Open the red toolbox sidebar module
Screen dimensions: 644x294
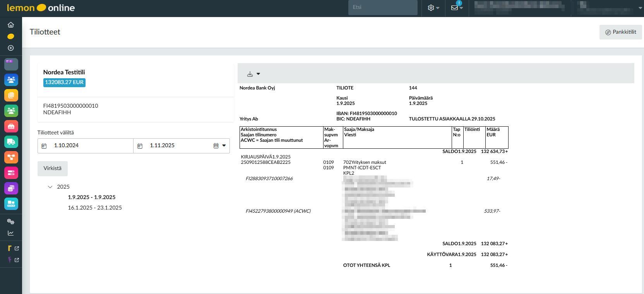point(11,126)
